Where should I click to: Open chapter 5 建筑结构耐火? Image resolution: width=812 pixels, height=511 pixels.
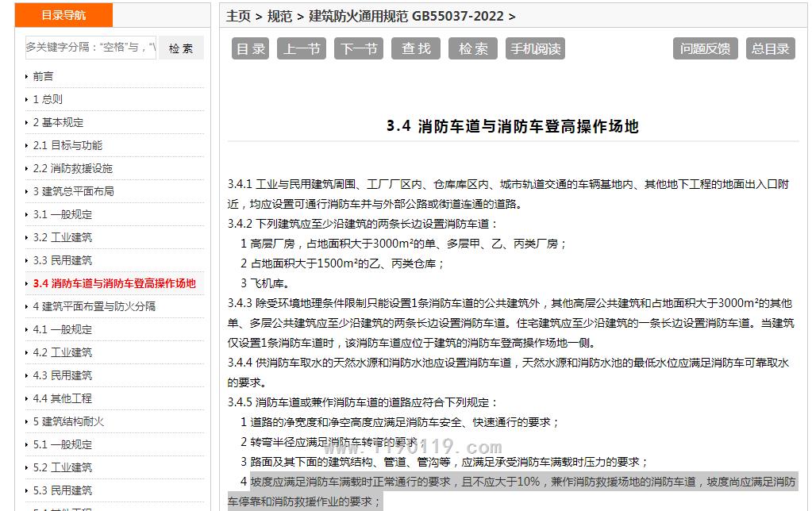tap(68, 421)
